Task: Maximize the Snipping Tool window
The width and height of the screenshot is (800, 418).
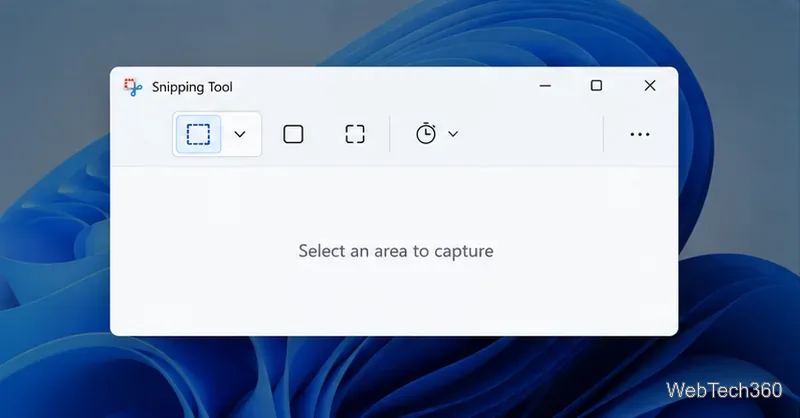Action: (x=596, y=86)
